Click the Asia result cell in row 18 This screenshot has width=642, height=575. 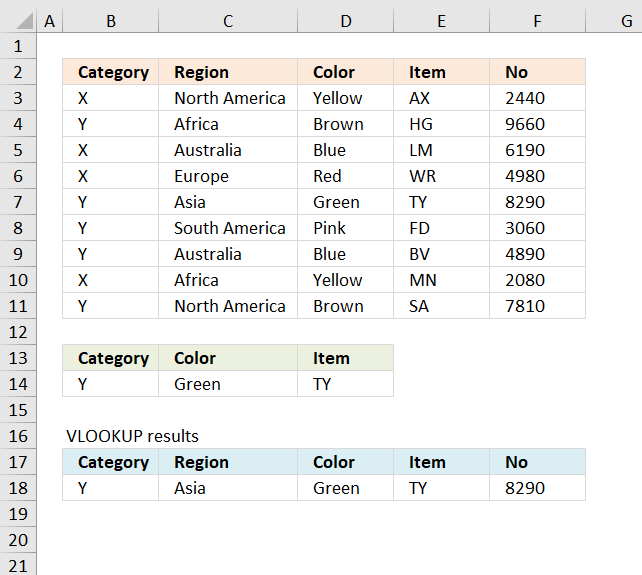click(228, 488)
